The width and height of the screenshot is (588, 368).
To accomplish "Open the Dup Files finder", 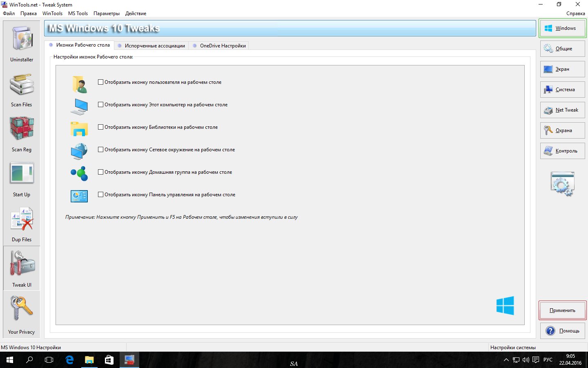I will (22, 224).
